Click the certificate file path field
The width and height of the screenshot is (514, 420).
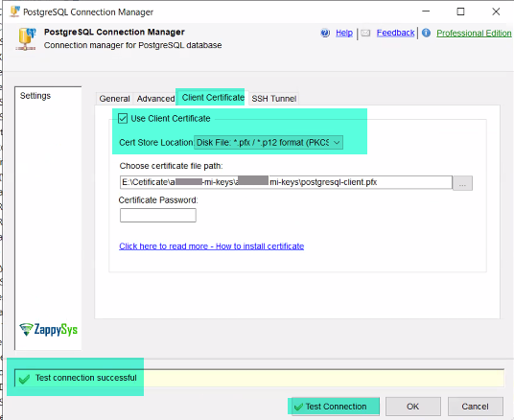[286, 182]
